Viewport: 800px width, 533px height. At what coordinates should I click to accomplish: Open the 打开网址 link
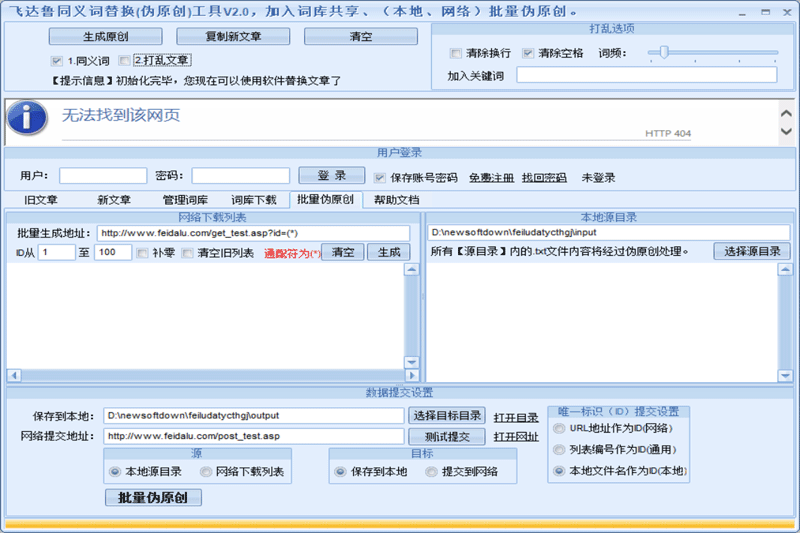click(x=516, y=437)
